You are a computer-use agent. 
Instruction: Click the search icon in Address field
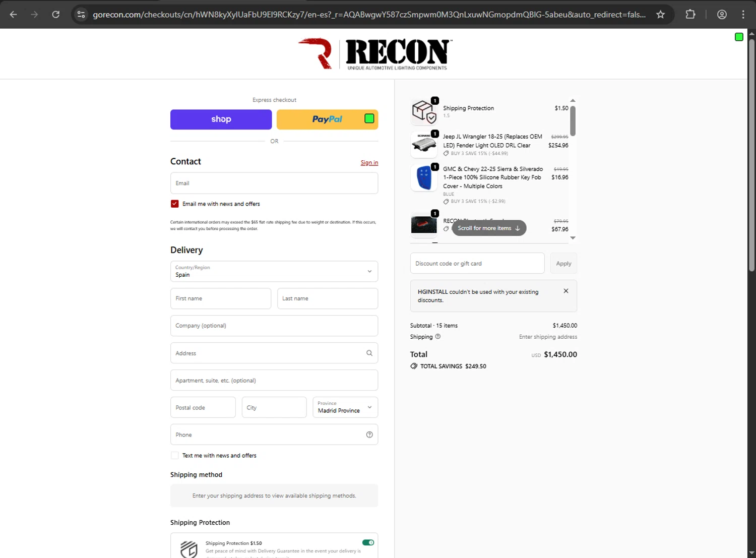(369, 353)
